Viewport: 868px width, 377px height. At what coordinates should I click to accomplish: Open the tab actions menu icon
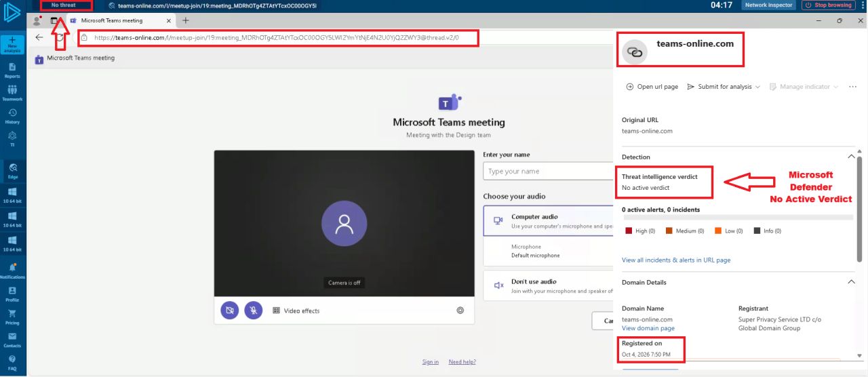pyautogui.click(x=54, y=21)
